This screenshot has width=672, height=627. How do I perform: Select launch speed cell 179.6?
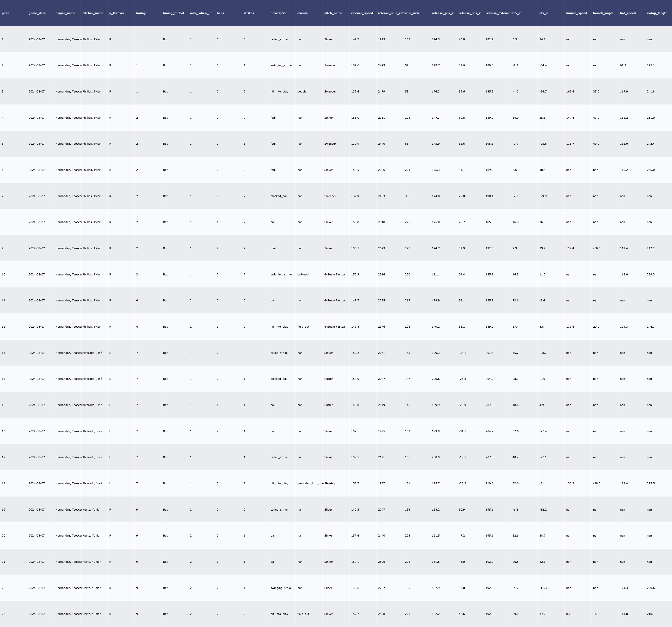[570, 327]
